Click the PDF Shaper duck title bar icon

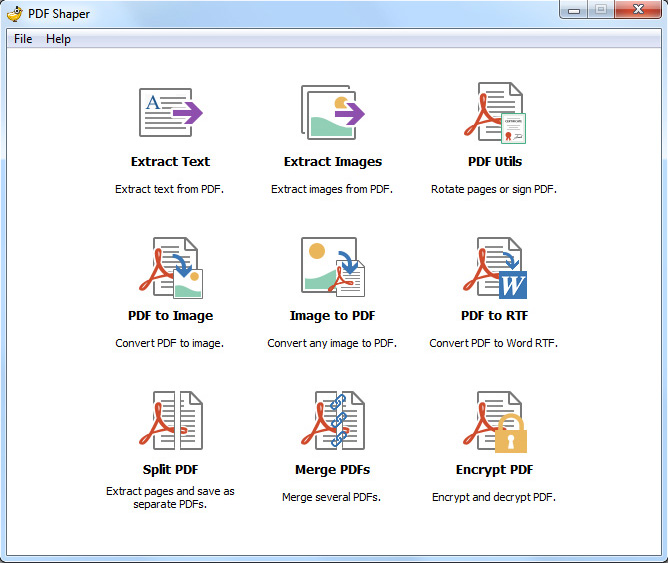click(x=15, y=13)
